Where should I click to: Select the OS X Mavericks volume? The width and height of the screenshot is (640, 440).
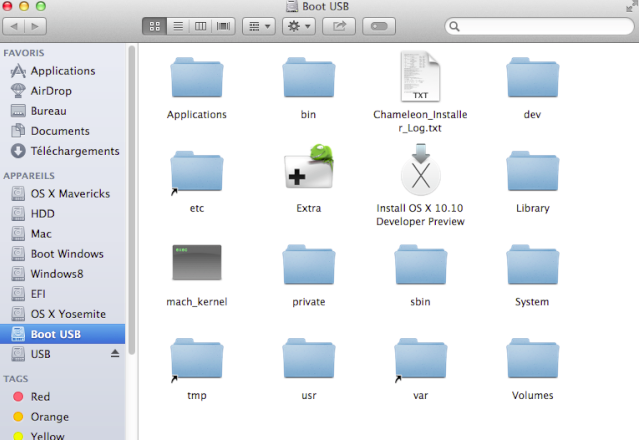(62, 193)
